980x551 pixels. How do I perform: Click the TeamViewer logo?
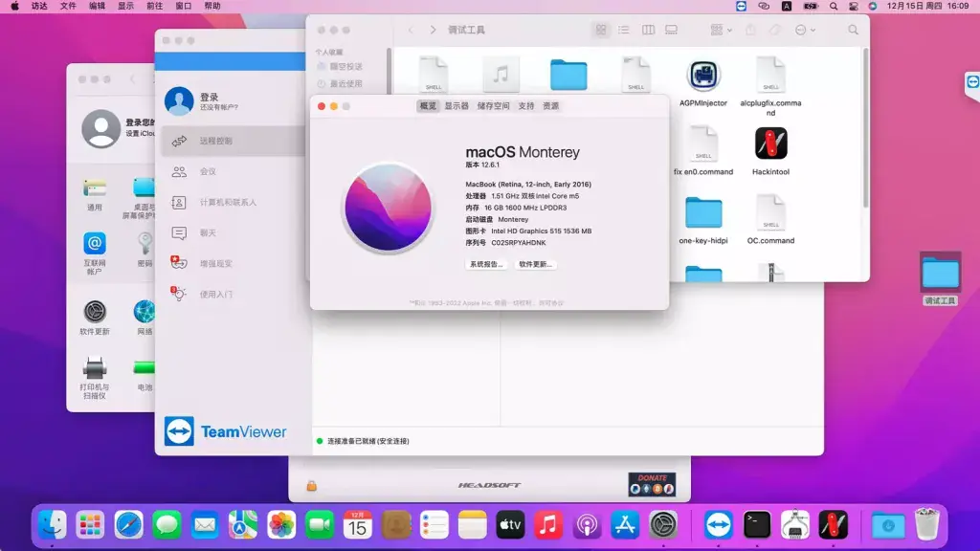click(225, 431)
